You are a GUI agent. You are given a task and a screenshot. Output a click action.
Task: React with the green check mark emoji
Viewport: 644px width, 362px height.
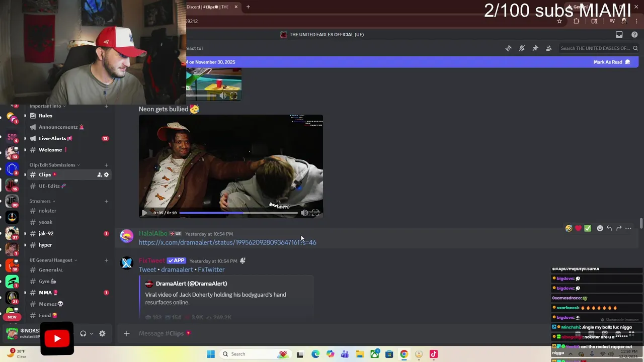pos(588,228)
